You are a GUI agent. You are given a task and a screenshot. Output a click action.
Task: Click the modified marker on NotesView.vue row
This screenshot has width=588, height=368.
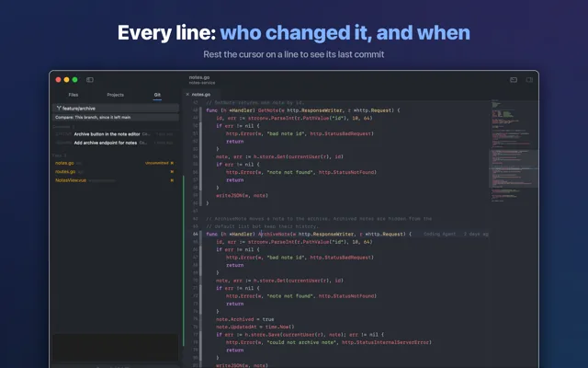pos(172,180)
